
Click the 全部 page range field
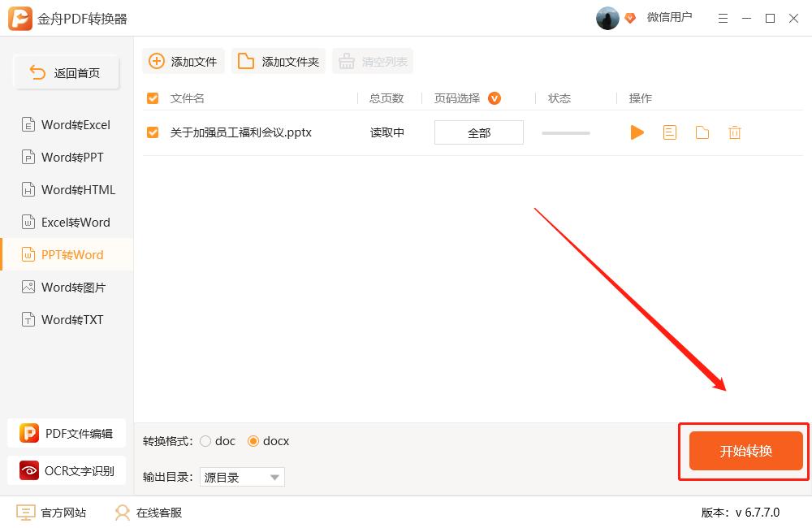479,132
